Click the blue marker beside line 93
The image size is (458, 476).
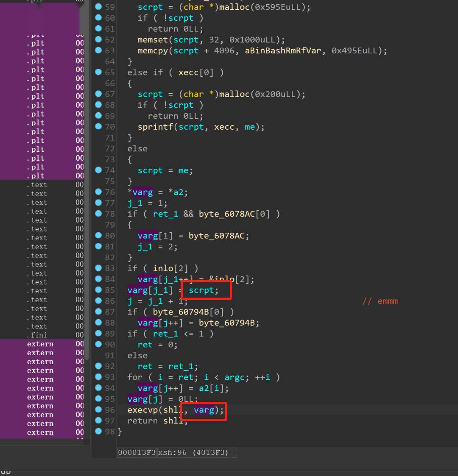click(98, 377)
